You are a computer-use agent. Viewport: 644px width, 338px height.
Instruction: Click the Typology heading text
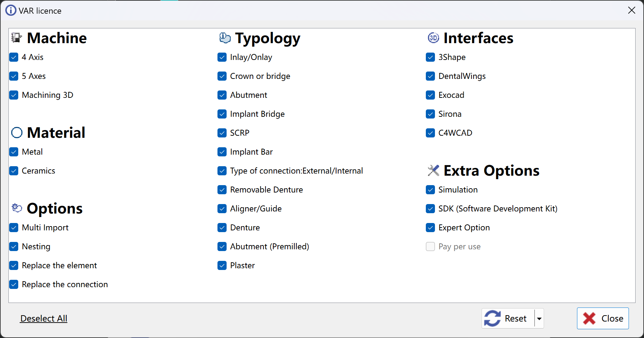point(268,39)
